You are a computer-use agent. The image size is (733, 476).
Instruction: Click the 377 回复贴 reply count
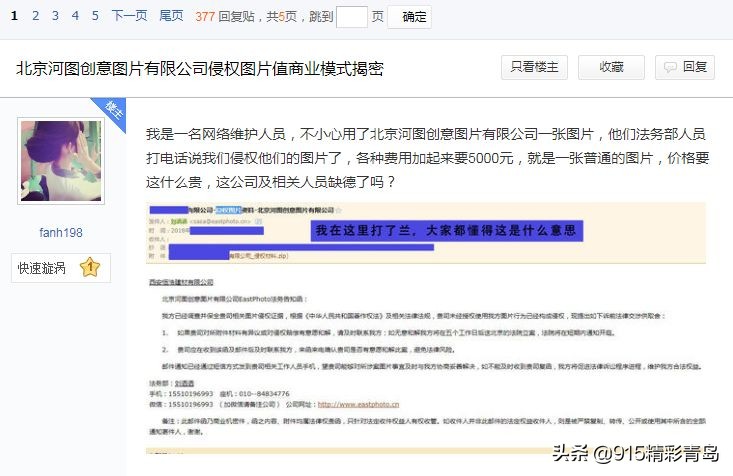[x=225, y=16]
